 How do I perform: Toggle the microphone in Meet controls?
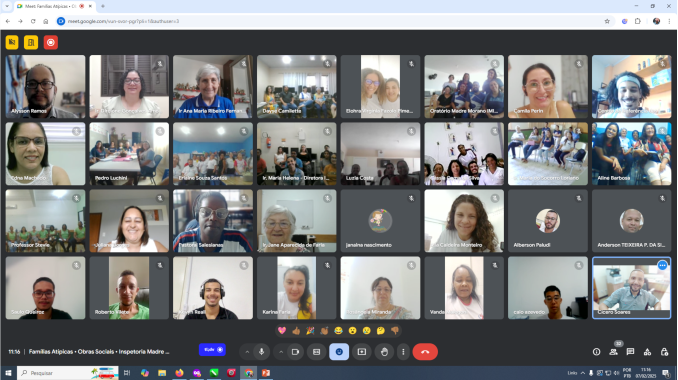coord(262,352)
